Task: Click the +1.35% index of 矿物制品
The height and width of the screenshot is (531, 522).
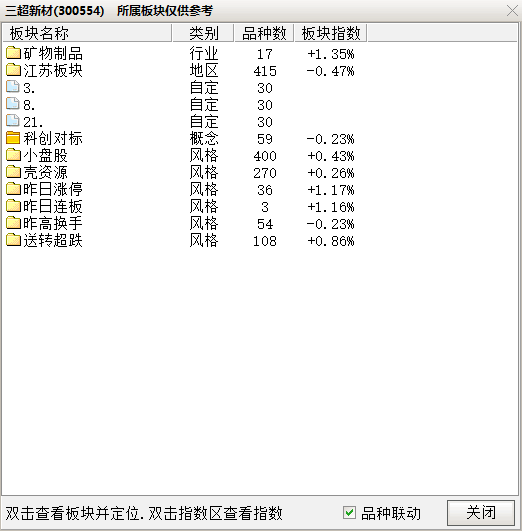Action: tap(331, 54)
